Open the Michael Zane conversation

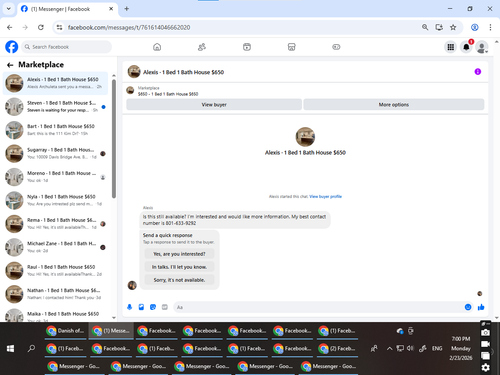pos(55,247)
